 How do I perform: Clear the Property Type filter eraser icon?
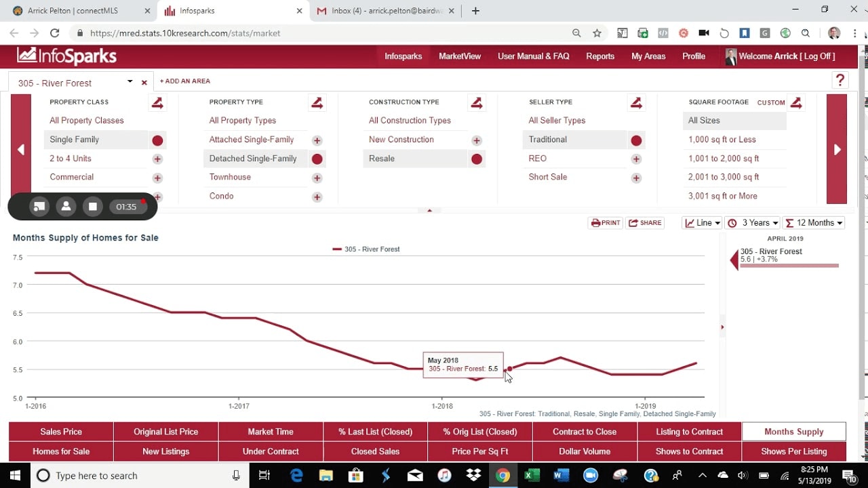point(317,102)
